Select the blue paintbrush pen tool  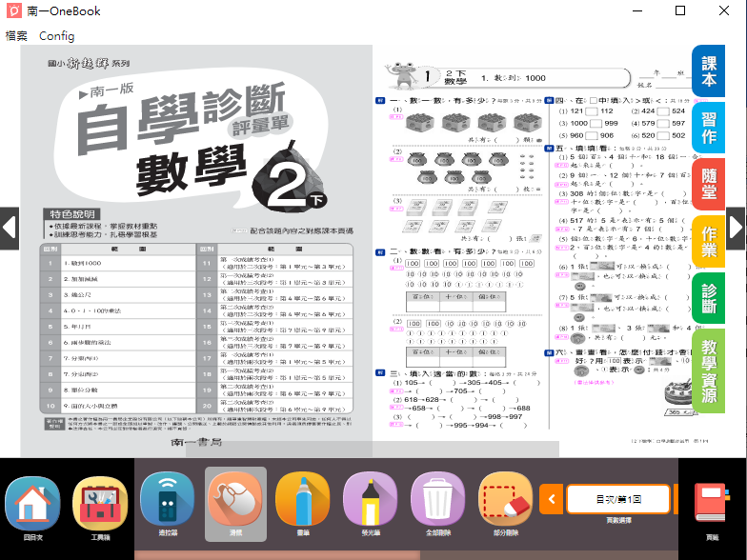tap(303, 506)
